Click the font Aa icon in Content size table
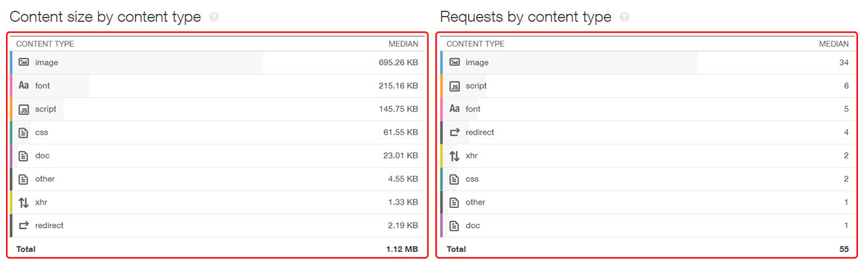Viewport: 868px width, 270px height. click(x=24, y=86)
